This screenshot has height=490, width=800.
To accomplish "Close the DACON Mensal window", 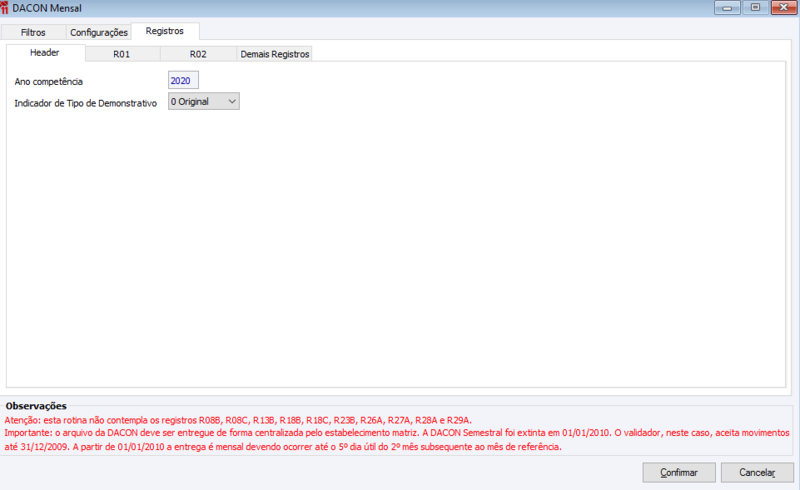I will pyautogui.click(x=784, y=8).
